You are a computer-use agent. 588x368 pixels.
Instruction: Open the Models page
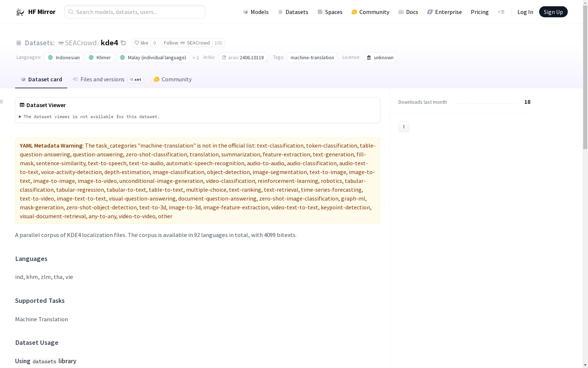tap(256, 12)
